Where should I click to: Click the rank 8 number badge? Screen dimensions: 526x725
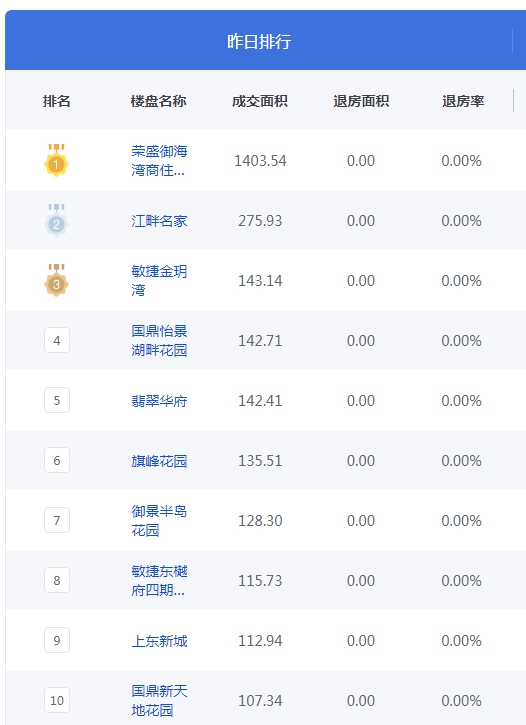[57, 580]
